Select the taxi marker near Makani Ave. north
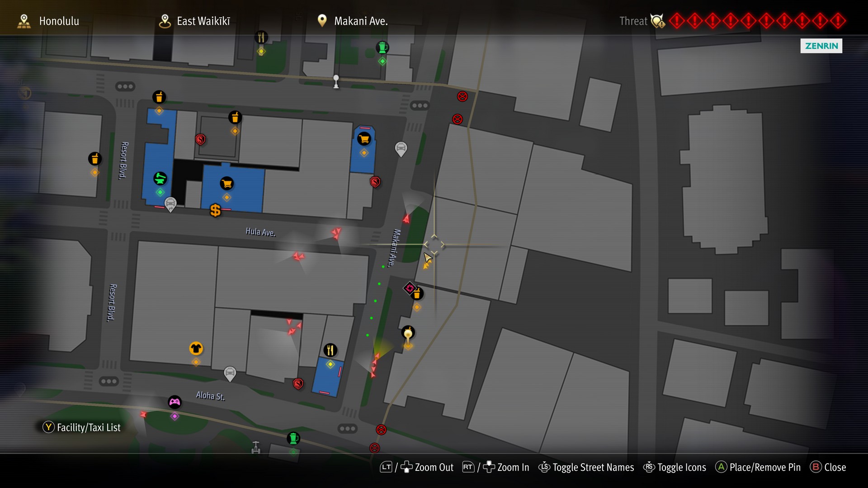 coord(401,149)
